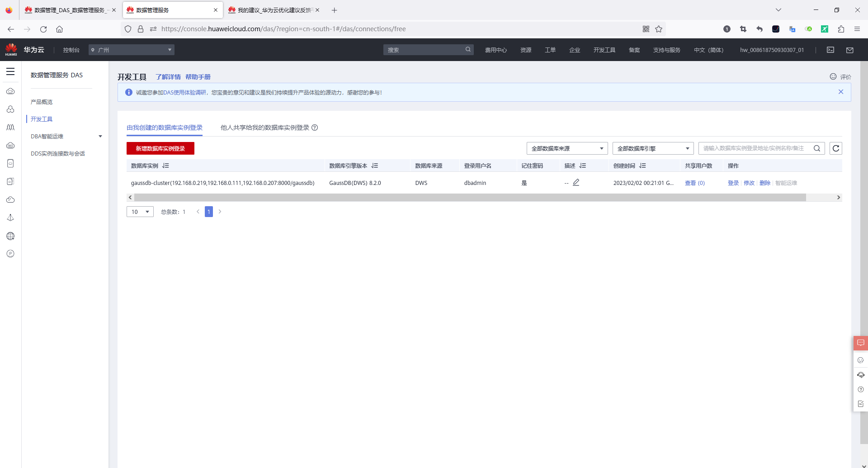Image resolution: width=868 pixels, height=468 pixels.
Task: Click the headset customer service floating icon
Action: pos(861,375)
